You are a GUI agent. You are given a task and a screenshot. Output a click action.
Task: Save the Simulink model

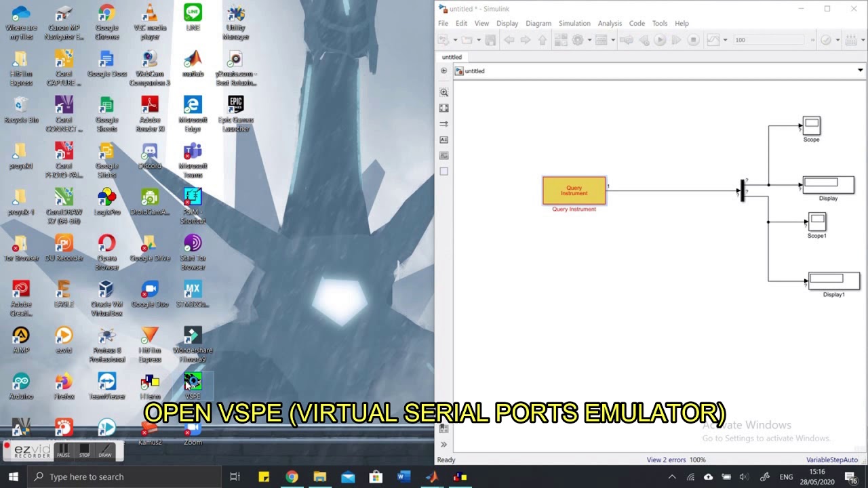490,40
